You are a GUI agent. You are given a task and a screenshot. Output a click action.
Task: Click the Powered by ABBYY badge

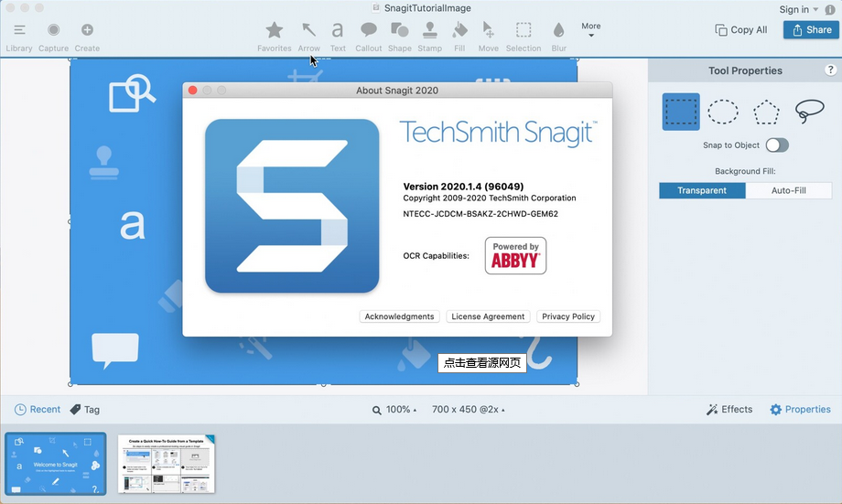coord(515,255)
